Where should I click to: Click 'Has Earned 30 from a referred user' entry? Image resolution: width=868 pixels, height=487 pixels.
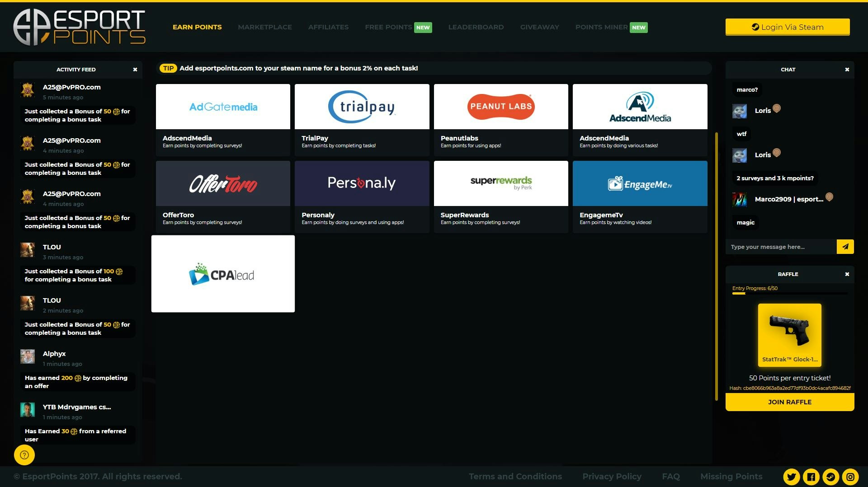[77, 435]
